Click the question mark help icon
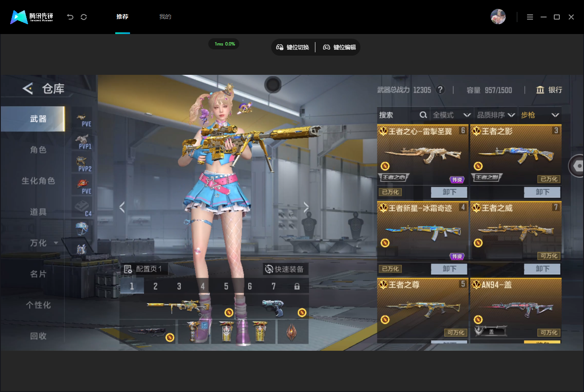 point(440,90)
